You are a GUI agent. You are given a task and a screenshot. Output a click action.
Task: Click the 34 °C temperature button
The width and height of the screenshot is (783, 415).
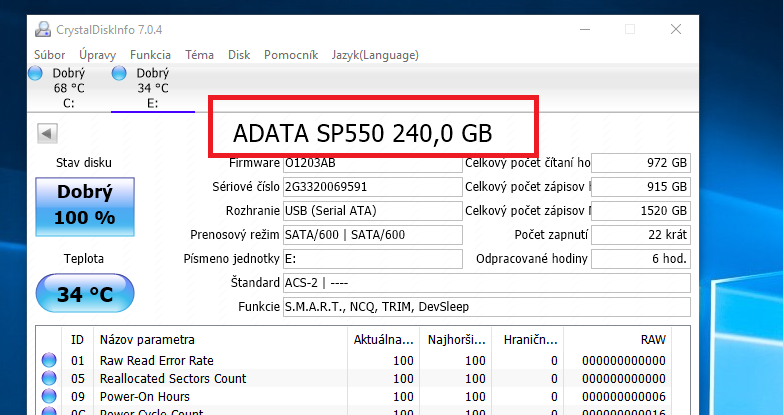[x=85, y=294]
